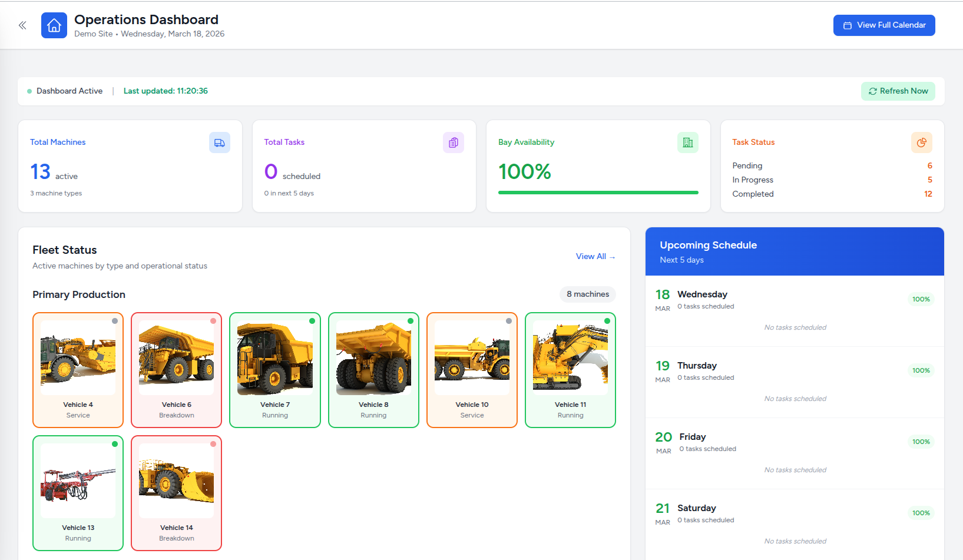Screen dimensions: 963x560
Task: Collapse the sidebar using the double chevron
Action: click(x=22, y=25)
